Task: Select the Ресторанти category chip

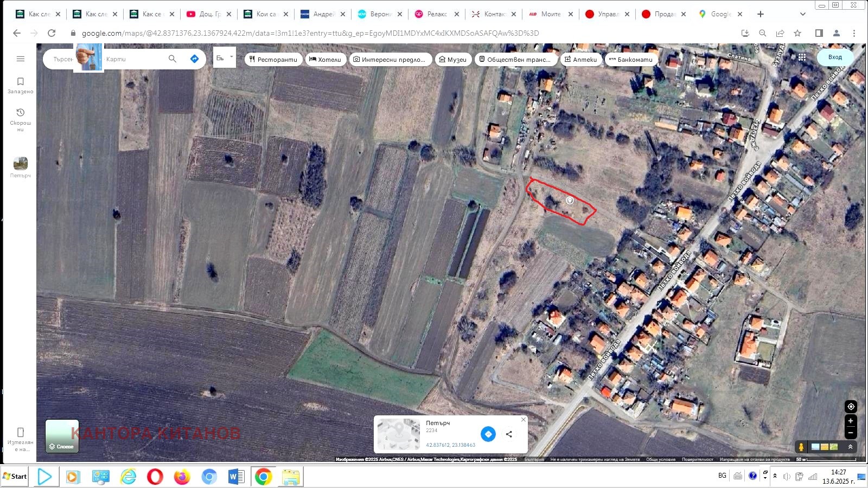Action: click(x=273, y=60)
